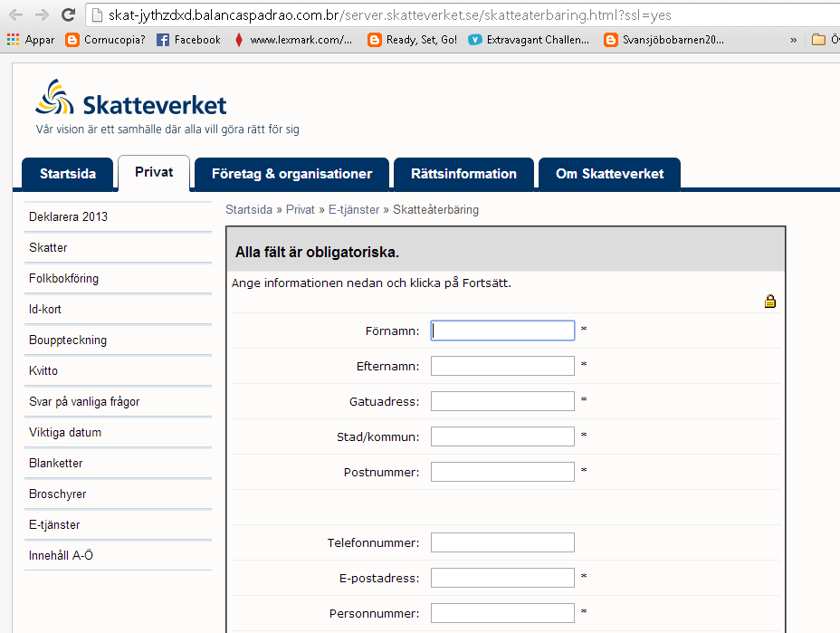The height and width of the screenshot is (633, 840).
Task: Expand the bookmarks overflow chevron
Action: [x=794, y=40]
